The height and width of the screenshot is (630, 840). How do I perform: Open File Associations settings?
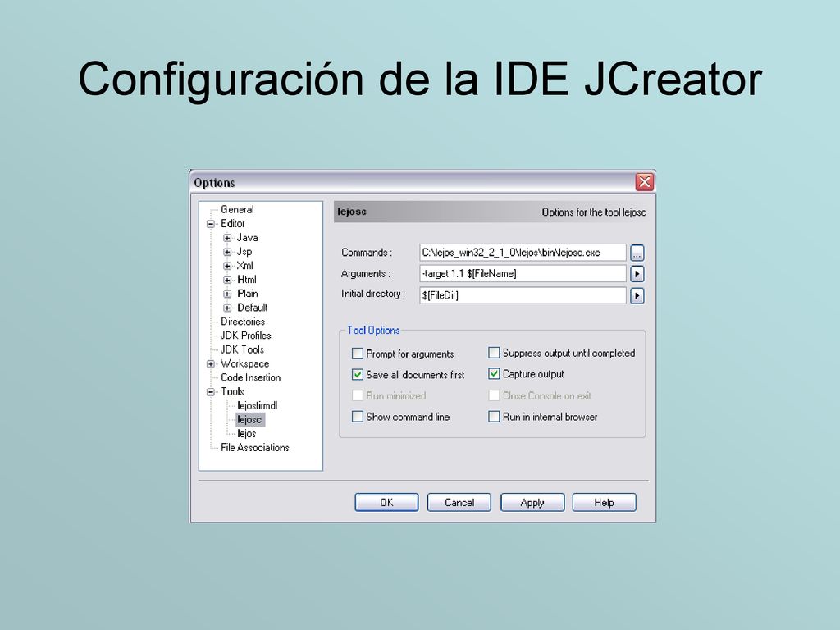point(255,447)
